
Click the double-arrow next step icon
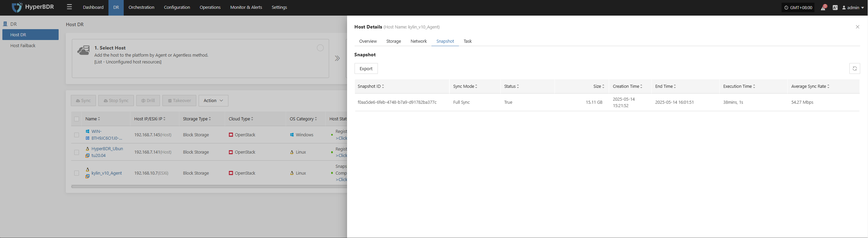pos(337,58)
